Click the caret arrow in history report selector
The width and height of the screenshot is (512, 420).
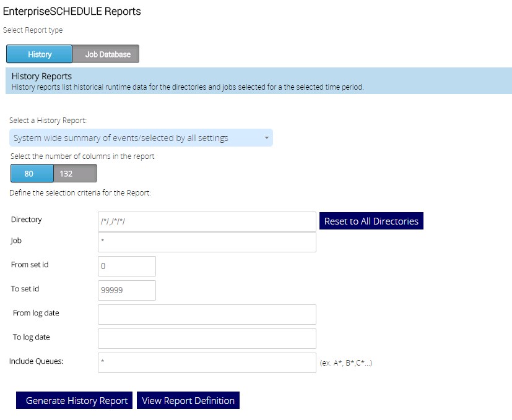tap(266, 138)
